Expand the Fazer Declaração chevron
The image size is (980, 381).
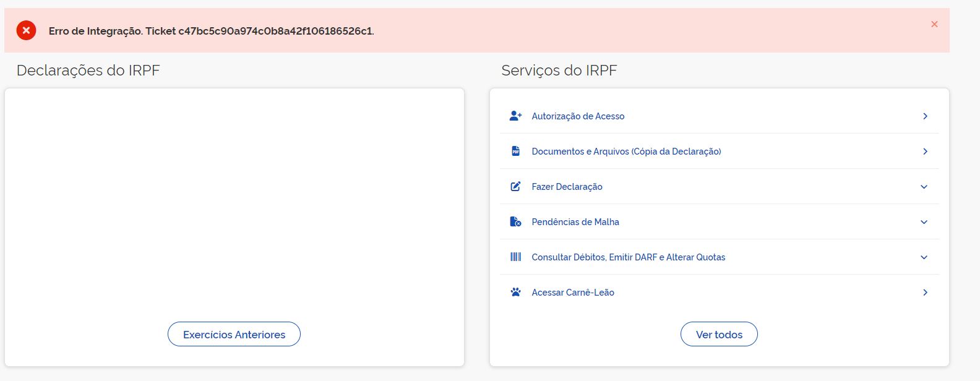click(x=924, y=187)
